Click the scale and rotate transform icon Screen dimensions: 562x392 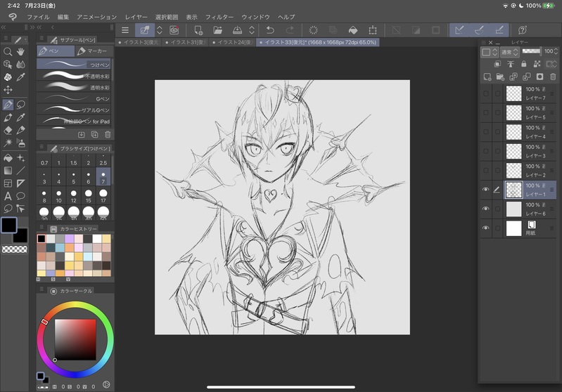[x=373, y=30]
